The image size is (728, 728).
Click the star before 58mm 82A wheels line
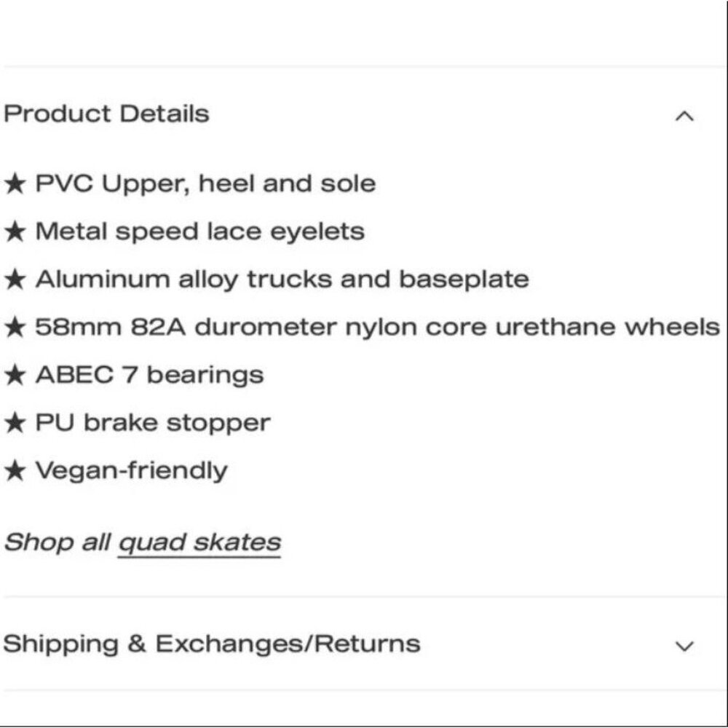pyautogui.click(x=15, y=328)
